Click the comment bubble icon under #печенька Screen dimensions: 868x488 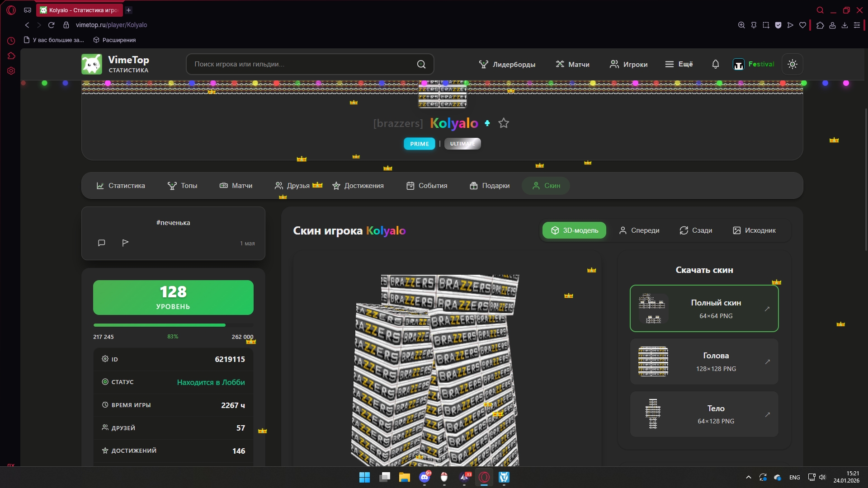click(x=101, y=243)
